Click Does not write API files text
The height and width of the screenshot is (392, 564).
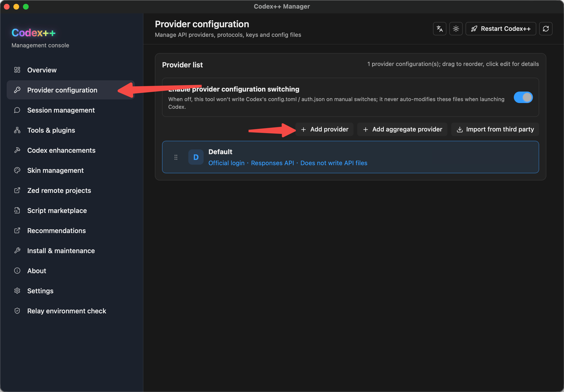(334, 163)
